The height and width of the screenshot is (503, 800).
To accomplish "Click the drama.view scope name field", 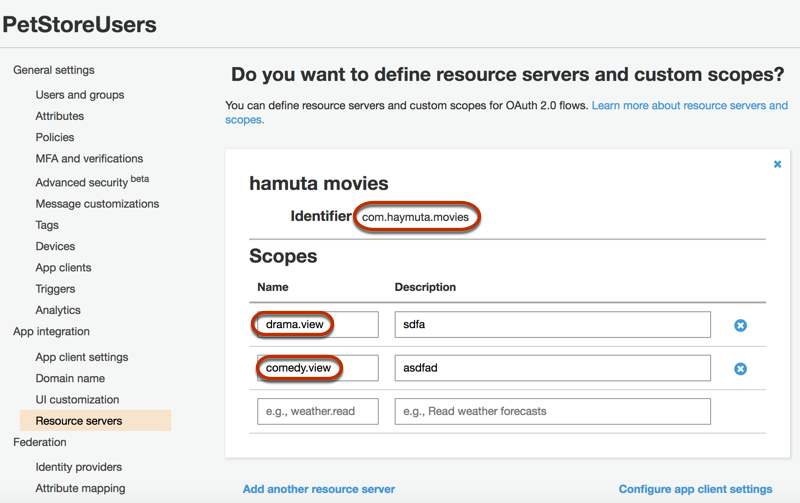I will coord(317,325).
